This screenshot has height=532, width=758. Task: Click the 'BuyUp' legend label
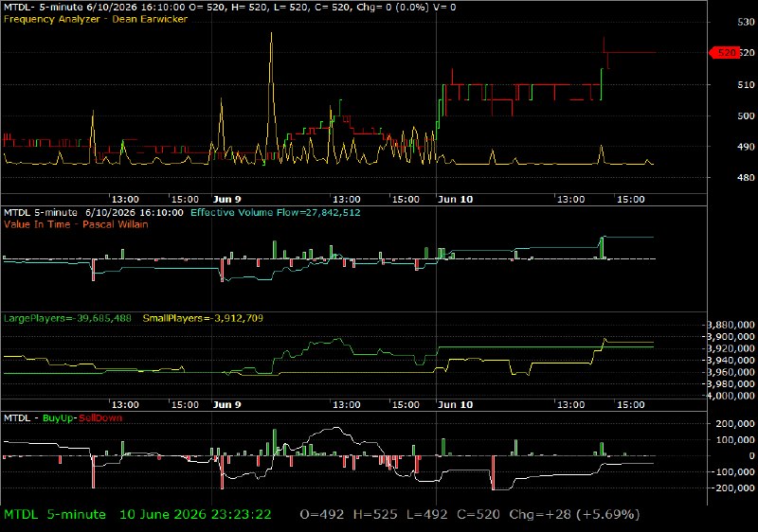(x=57, y=418)
